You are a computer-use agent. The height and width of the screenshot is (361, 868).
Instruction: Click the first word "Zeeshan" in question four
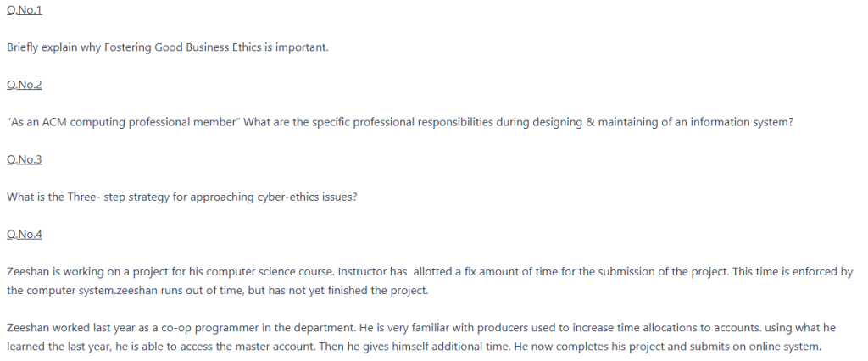point(27,272)
